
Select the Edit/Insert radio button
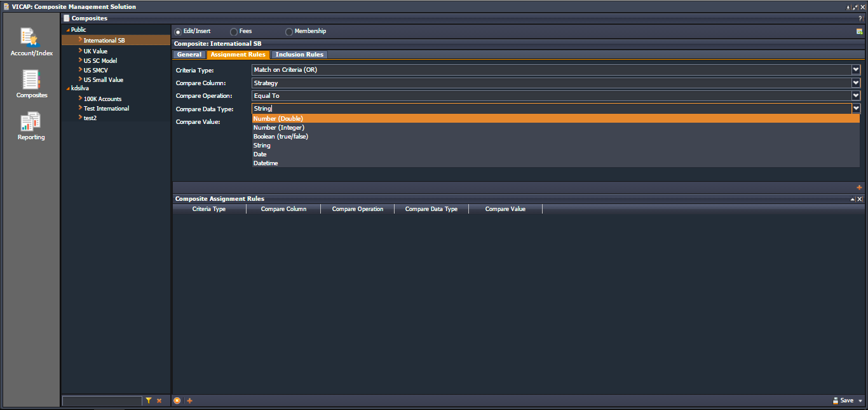tap(178, 32)
